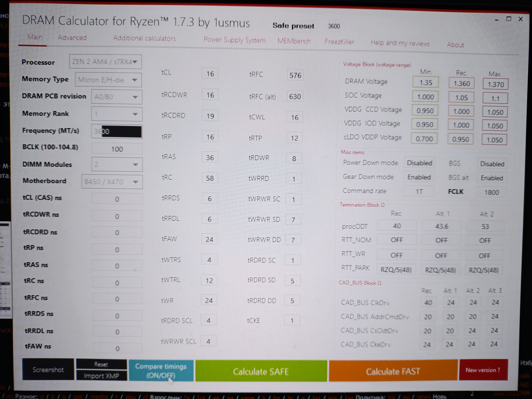Viewport: 532px width, 399px height.
Task: Click the tFAW value 24
Action: 209,239
